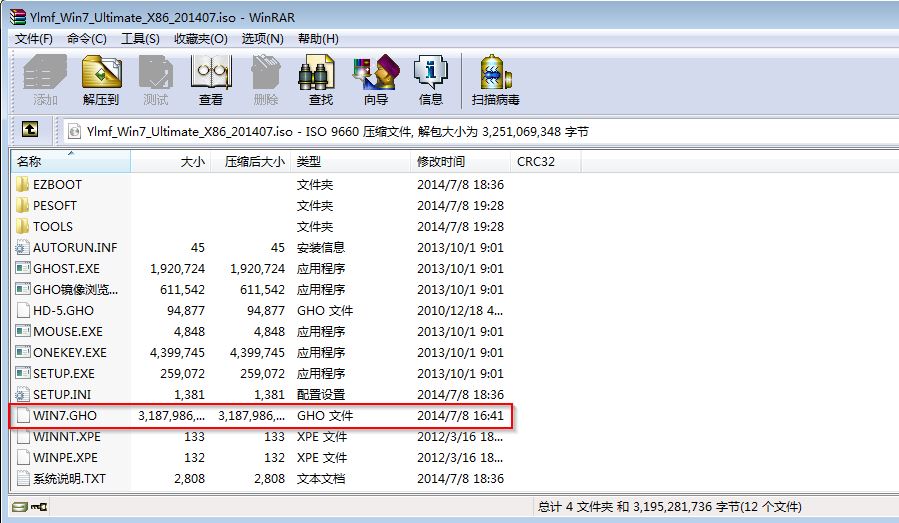Viewport: 899px width, 523px height.
Task: Open the 帮助(H) menu
Action: coord(318,38)
